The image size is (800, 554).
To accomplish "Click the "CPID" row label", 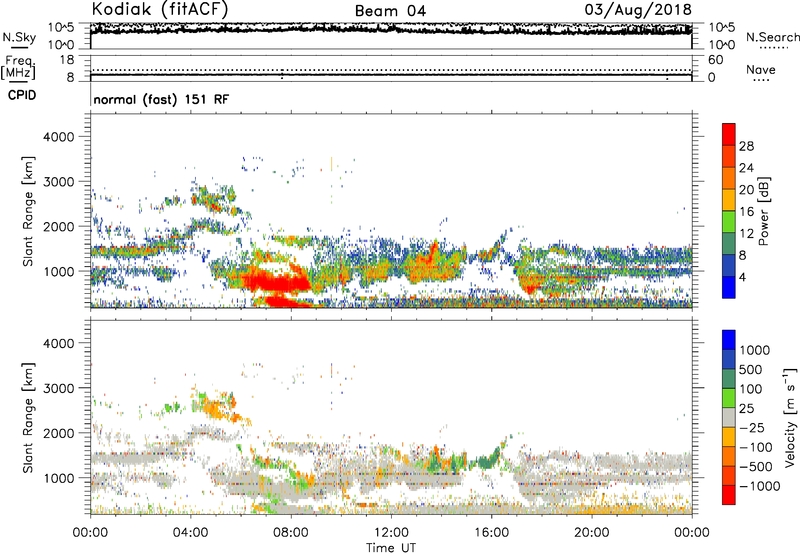I will (x=22, y=95).
